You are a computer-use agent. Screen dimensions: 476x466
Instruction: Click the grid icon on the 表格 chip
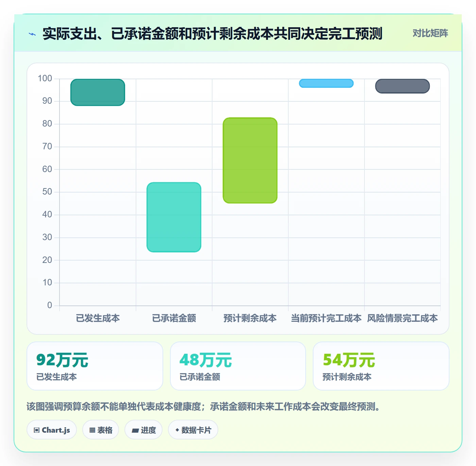pyautogui.click(x=92, y=430)
